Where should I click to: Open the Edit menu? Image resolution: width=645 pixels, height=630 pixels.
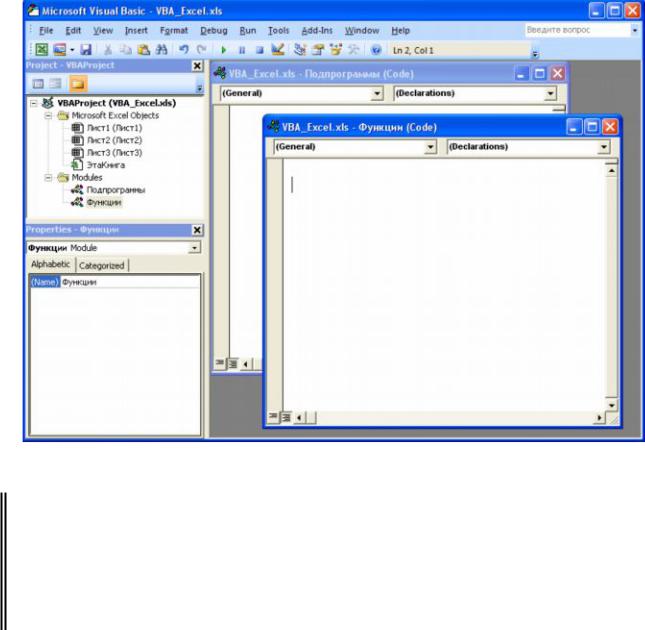pyautogui.click(x=73, y=30)
